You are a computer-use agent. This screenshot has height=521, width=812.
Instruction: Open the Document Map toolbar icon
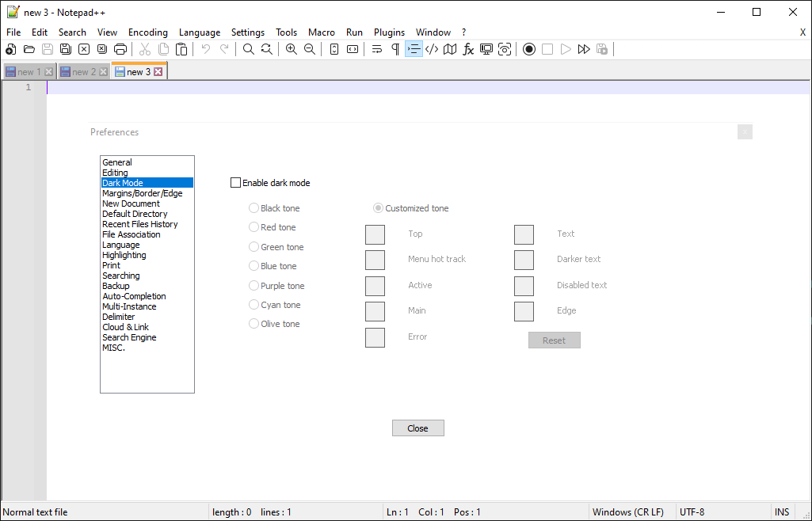coord(450,49)
